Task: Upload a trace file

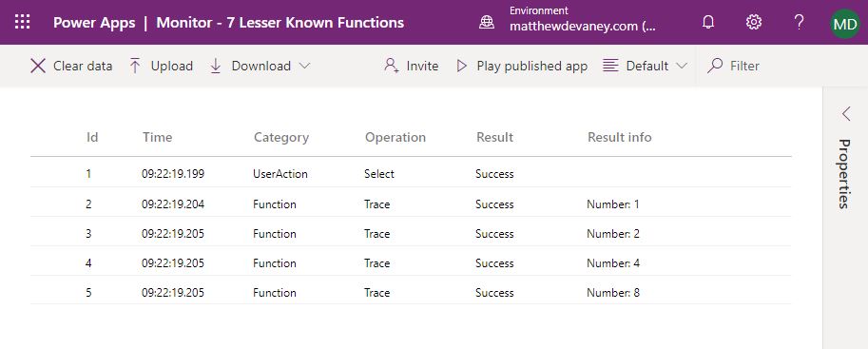Action: (x=161, y=66)
